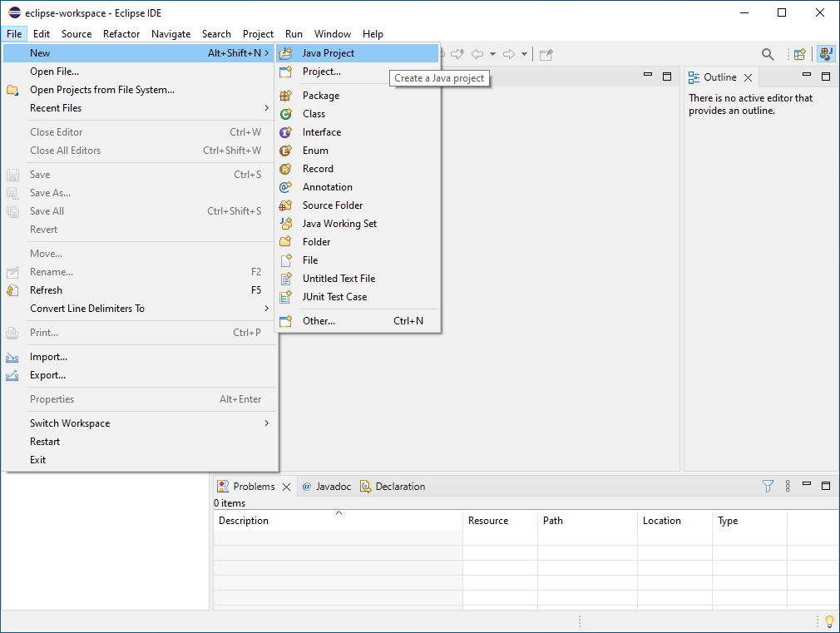Click the Open Perspective toolbar icon
The height and width of the screenshot is (633, 840).
[x=799, y=54]
